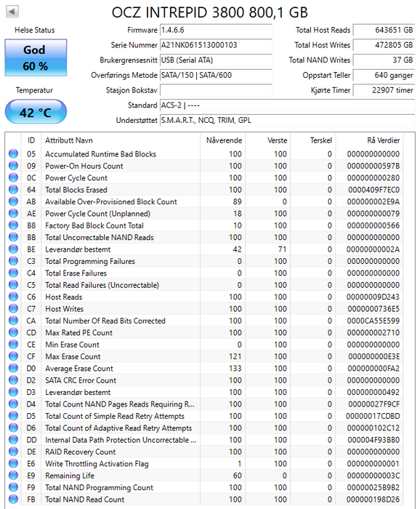
Task: Select the Total Host Writes value box
Action: [384, 45]
